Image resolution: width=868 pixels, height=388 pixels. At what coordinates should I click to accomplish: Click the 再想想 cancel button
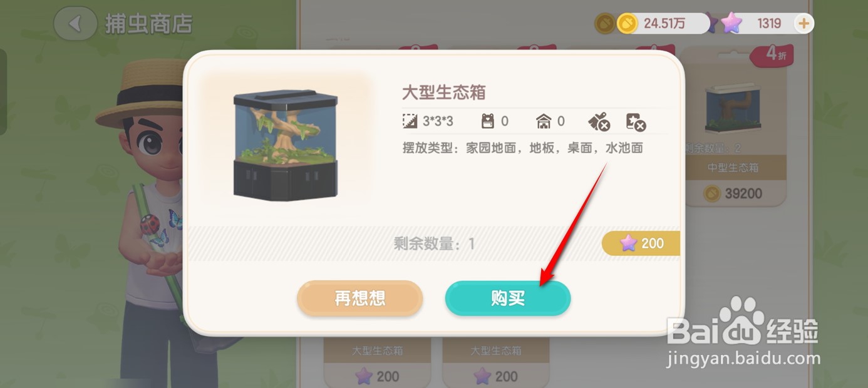(x=360, y=299)
